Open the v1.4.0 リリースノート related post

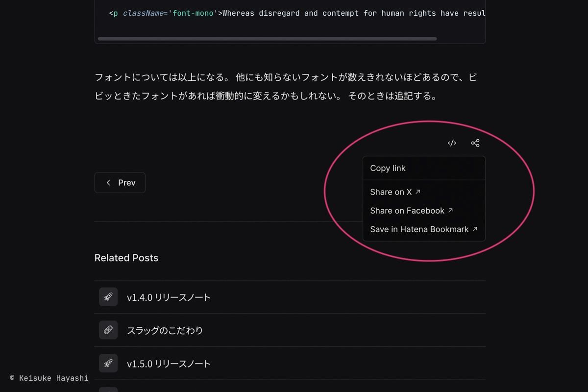point(169,297)
